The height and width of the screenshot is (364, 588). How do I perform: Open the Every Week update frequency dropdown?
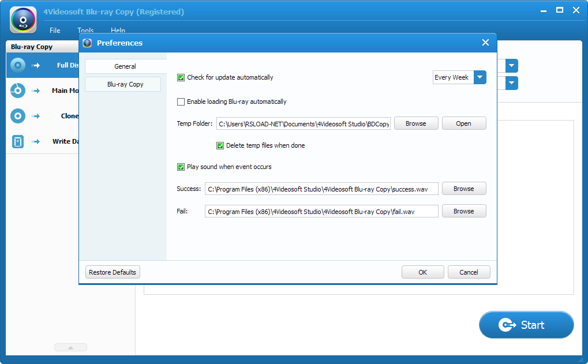480,77
